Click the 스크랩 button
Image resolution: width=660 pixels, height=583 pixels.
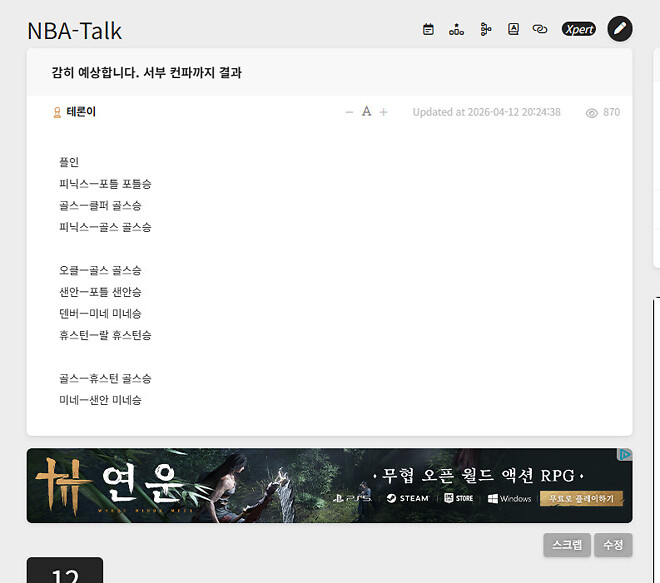[x=567, y=545]
